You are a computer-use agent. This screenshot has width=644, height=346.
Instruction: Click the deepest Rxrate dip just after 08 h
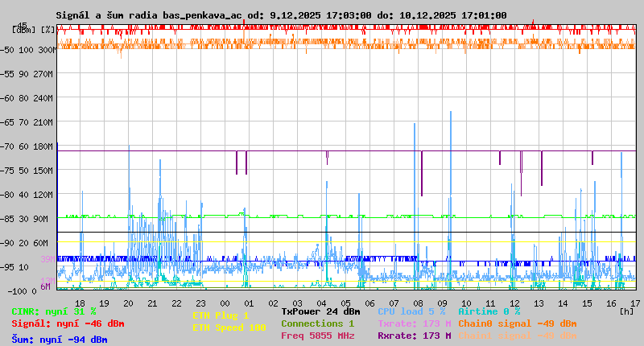click(x=421, y=173)
